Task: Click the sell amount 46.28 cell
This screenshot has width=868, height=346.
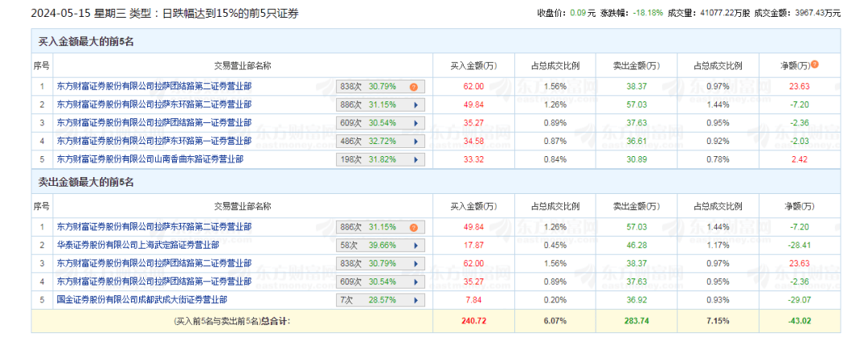Action: point(637,245)
